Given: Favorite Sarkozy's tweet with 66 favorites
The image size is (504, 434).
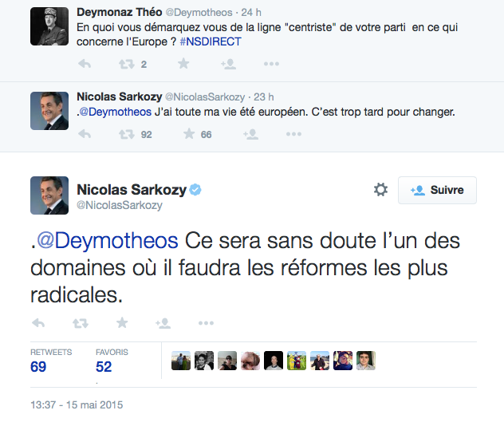Looking at the screenshot, I should [189, 134].
